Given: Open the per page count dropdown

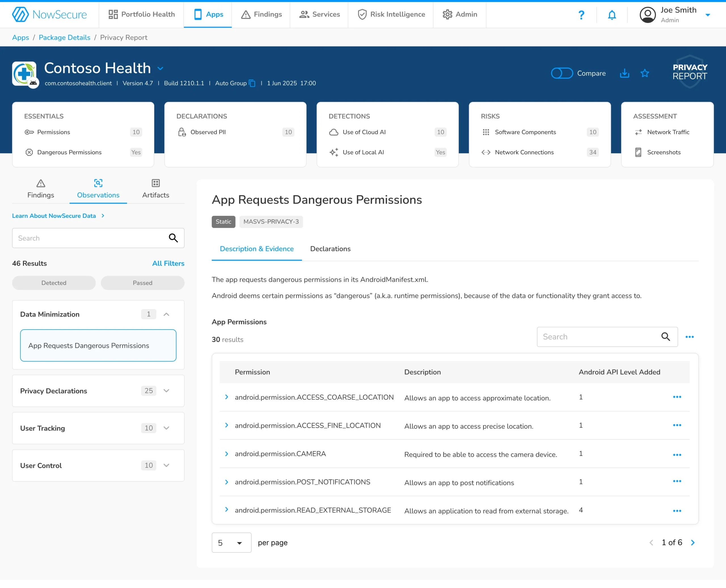Looking at the screenshot, I should (231, 542).
